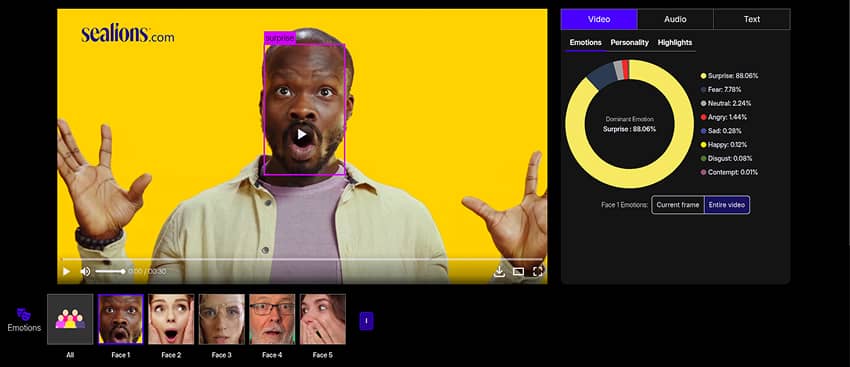This screenshot has height=367, width=850.
Task: Enter fullscreen with the fullscreen icon
Action: (x=537, y=271)
